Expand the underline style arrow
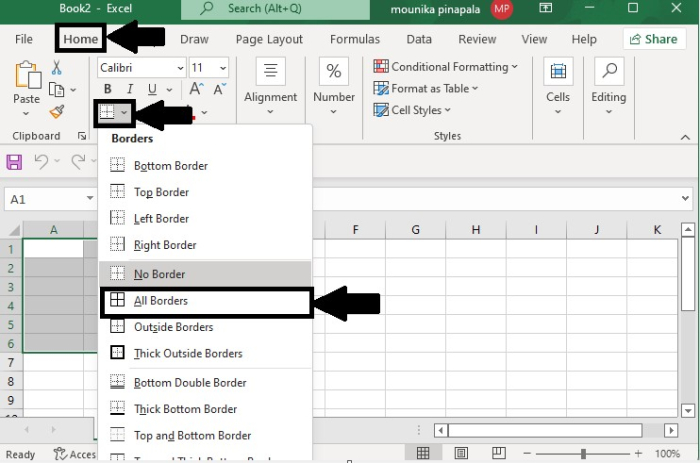 pos(169,90)
